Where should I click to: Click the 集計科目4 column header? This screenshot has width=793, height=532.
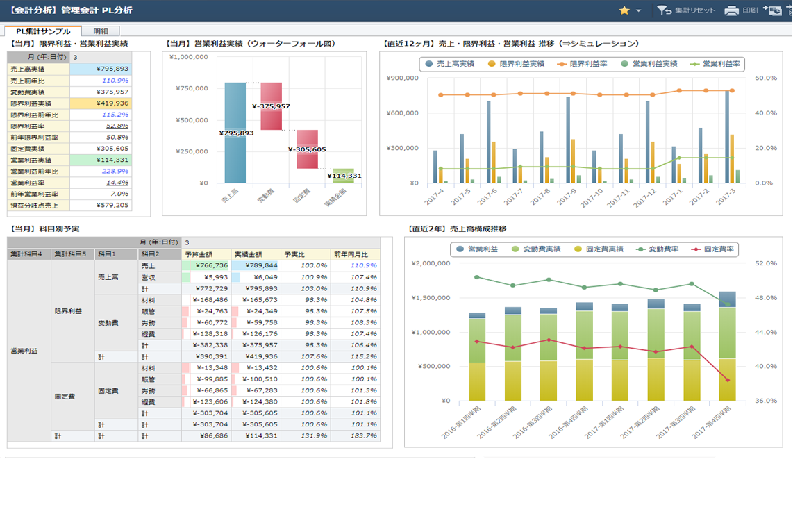click(29, 254)
